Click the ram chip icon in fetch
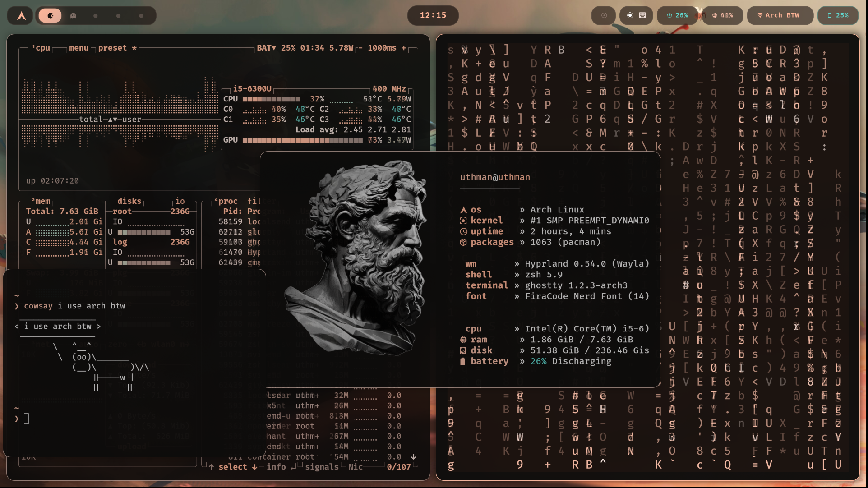 (x=463, y=340)
